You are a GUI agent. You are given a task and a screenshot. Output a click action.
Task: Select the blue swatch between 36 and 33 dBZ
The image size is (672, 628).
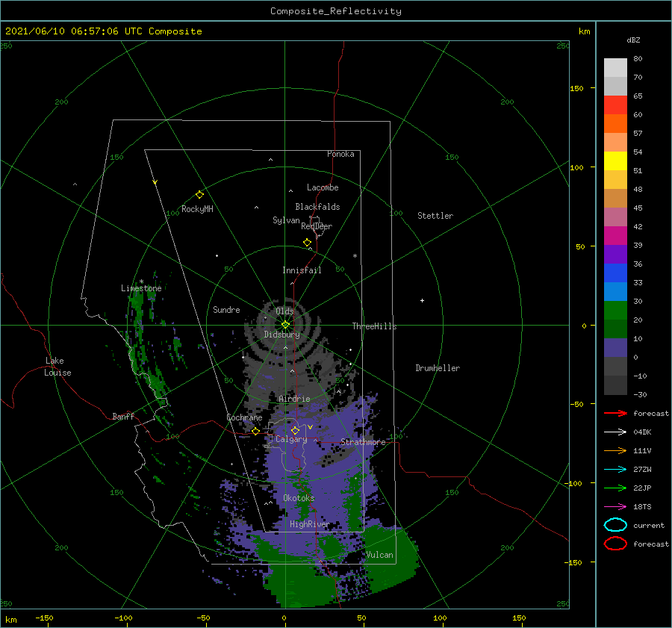615,273
